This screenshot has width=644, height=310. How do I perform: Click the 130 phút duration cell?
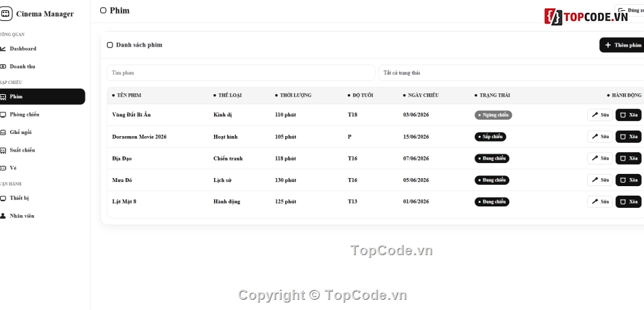tap(285, 181)
